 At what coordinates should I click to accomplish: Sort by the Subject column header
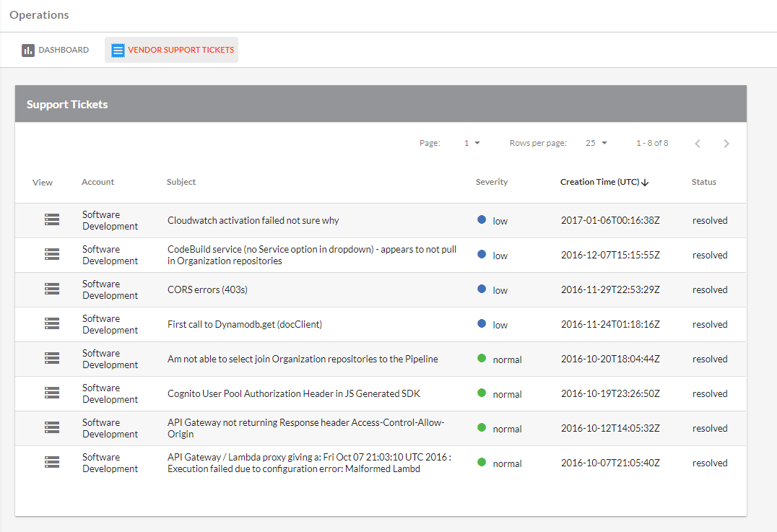(x=181, y=182)
